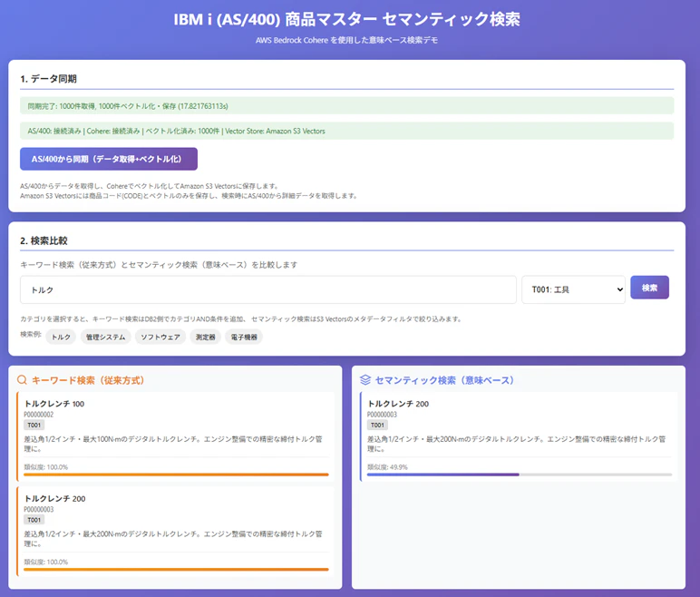Select the 測定器 example chip
Image resolution: width=700 pixels, height=597 pixels.
tap(205, 337)
